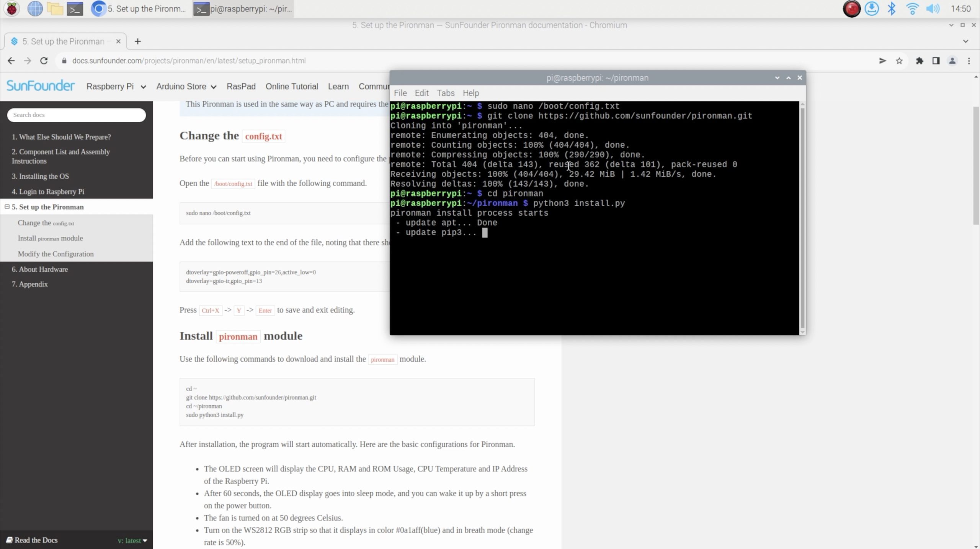Launch web browser from taskbar globe icon
The image size is (980, 549).
click(35, 8)
